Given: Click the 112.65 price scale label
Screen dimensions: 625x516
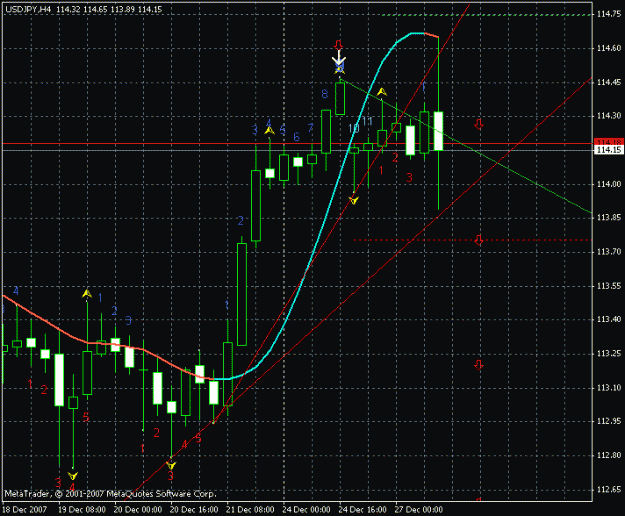Looking at the screenshot, I should (x=609, y=489).
